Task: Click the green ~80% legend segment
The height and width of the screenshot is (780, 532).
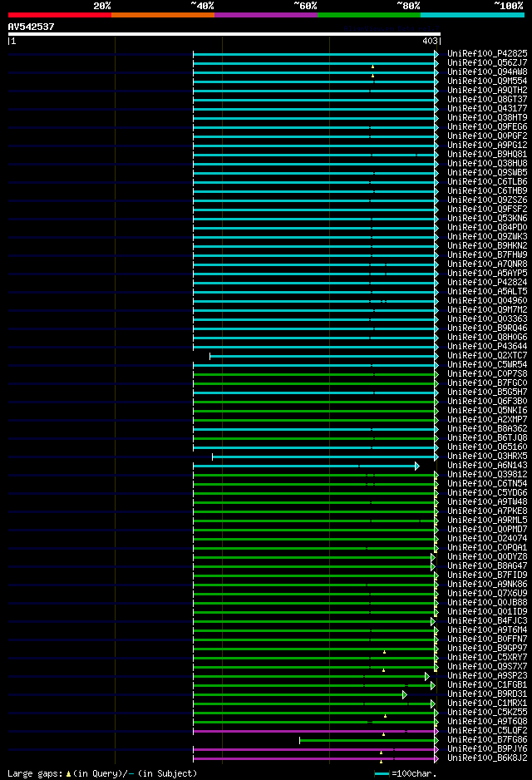Action: coord(369,15)
